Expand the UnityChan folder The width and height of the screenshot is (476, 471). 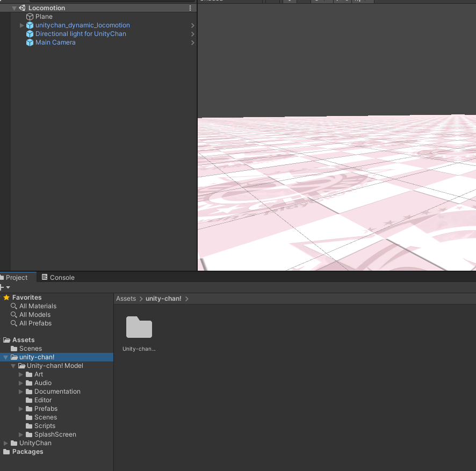(6, 443)
